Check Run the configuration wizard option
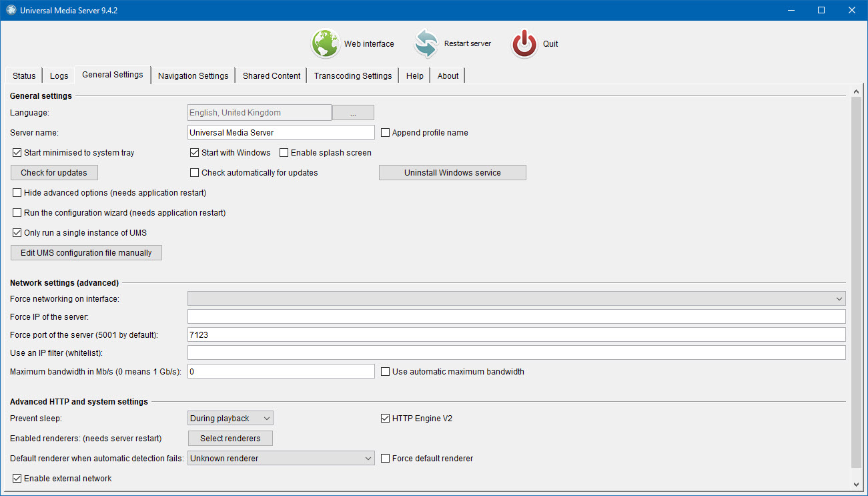This screenshot has height=496, width=868. click(x=17, y=213)
